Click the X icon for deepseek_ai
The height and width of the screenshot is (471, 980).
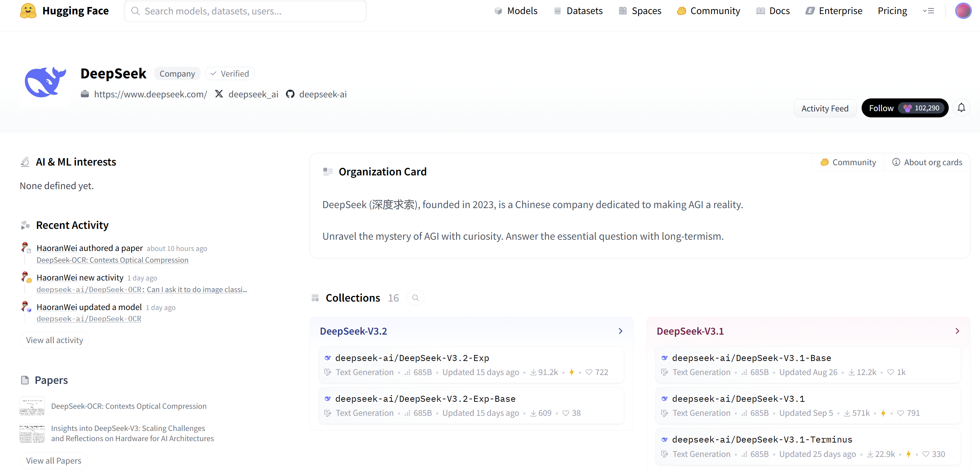point(219,94)
